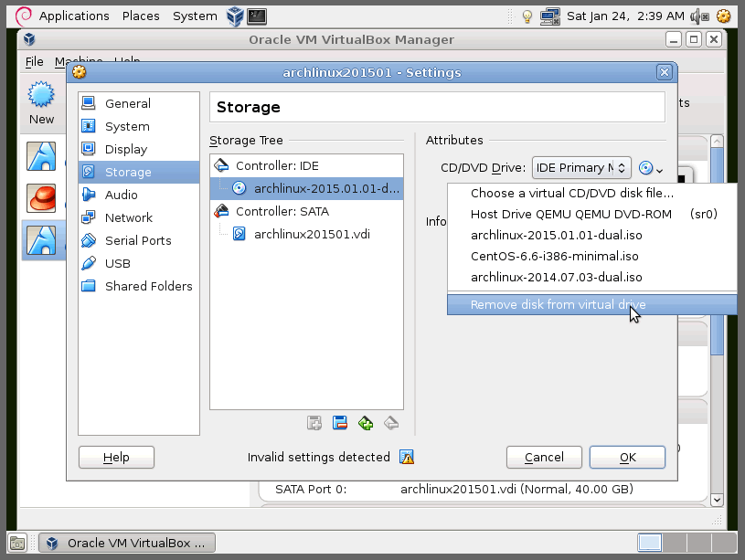This screenshot has width=745, height=560.
Task: Click the show desktop icon in bottom panel
Action: point(17,543)
